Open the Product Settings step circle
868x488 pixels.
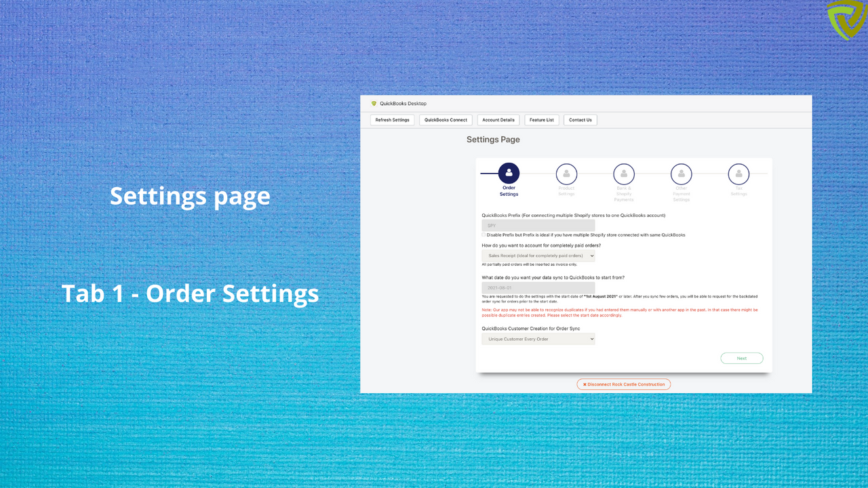pos(566,174)
